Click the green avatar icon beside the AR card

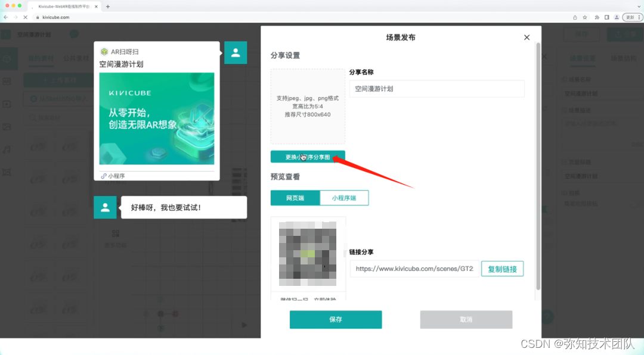[x=236, y=53]
